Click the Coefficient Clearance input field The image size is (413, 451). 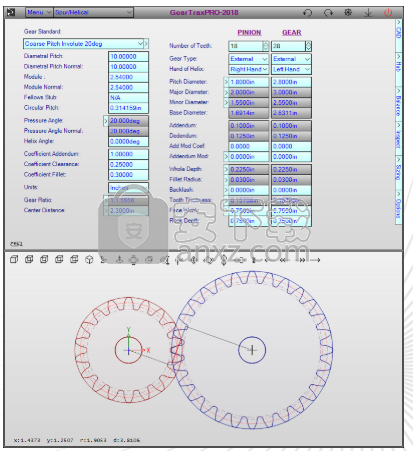click(128, 165)
